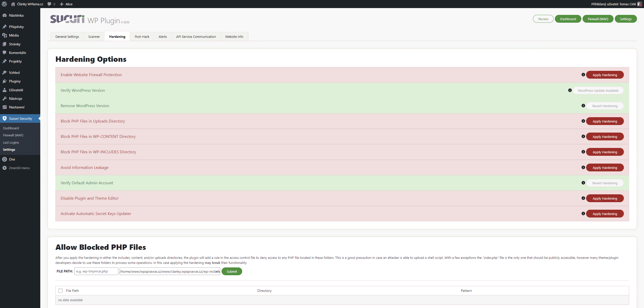Viewport: 644px width, 308px height.
Task: Apply Hardening for Avoid Information Leakage
Action: click(x=605, y=168)
